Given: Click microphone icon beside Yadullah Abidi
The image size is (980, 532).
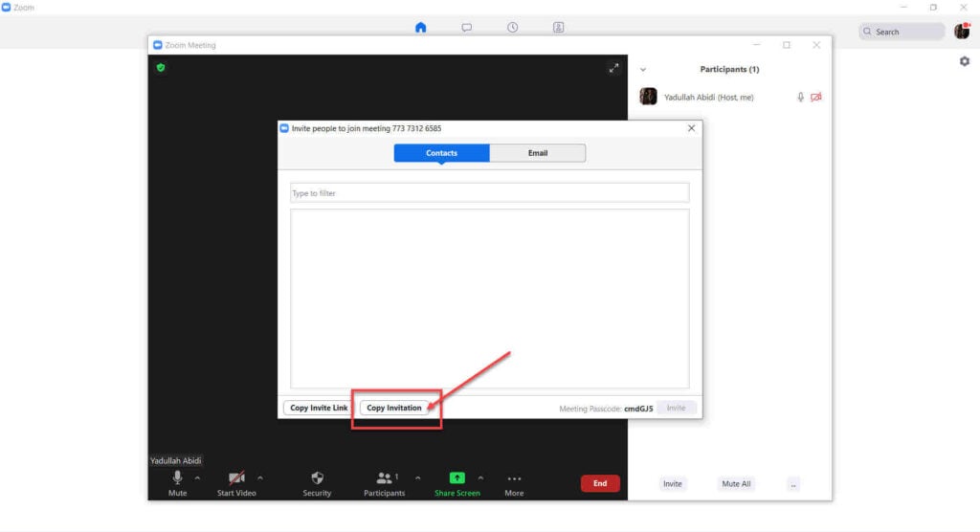Looking at the screenshot, I should coord(800,97).
